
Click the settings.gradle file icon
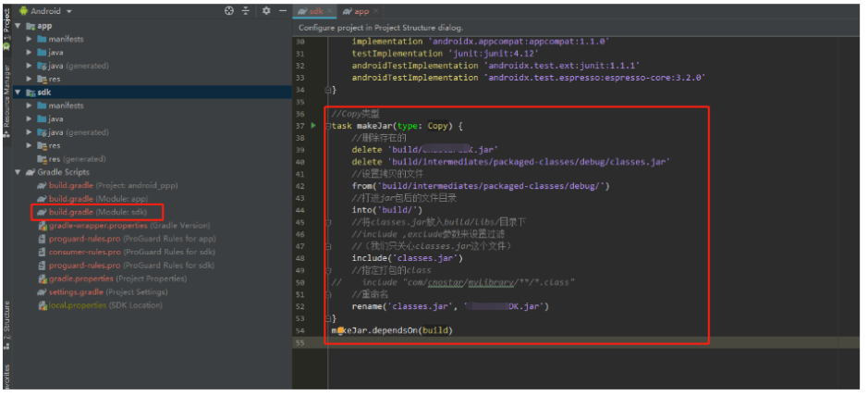[42, 291]
